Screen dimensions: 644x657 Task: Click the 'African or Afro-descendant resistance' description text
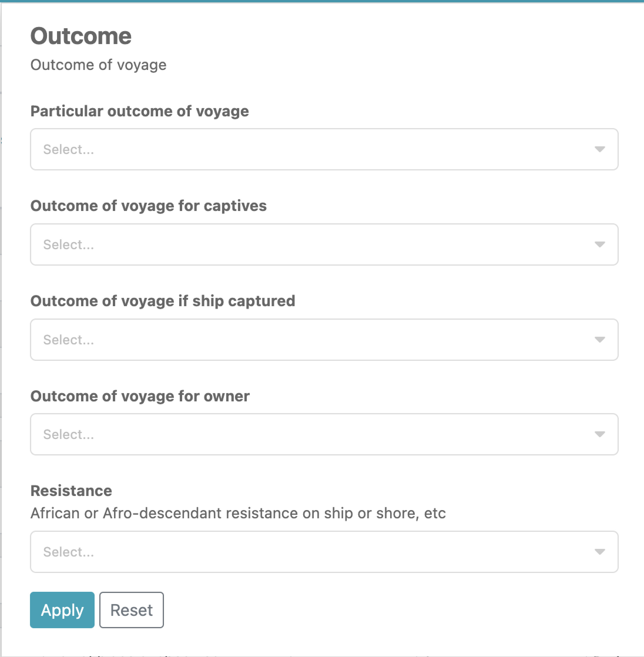coord(238,513)
